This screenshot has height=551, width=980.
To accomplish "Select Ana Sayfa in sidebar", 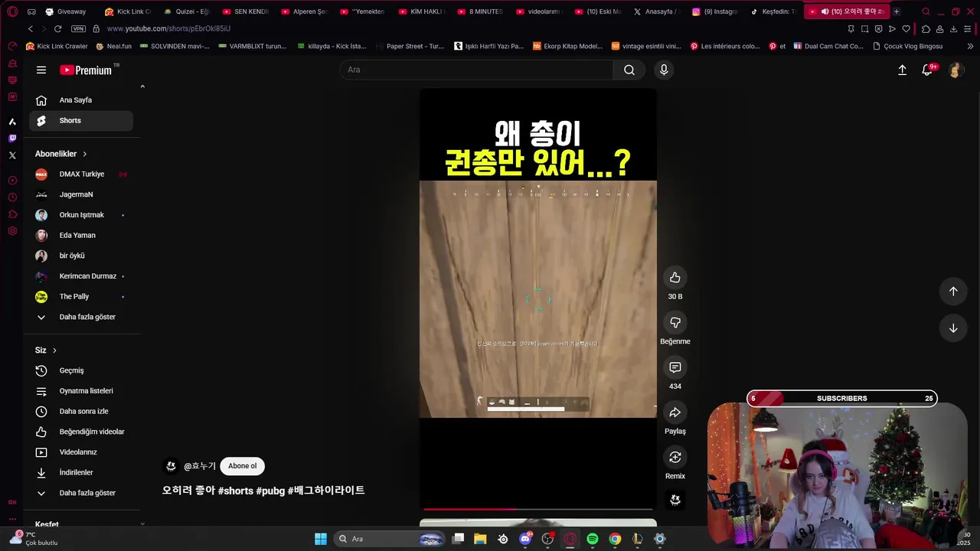I will click(x=81, y=100).
